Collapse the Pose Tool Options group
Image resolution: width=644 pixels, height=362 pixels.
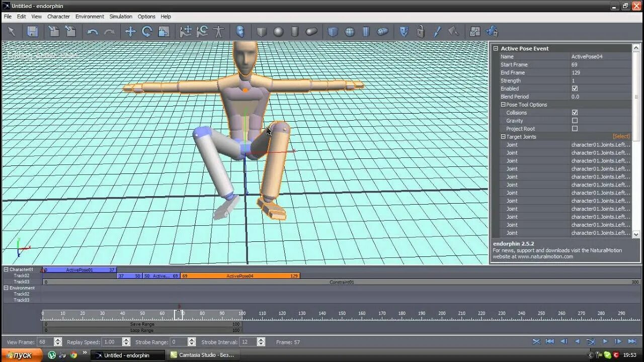pos(503,105)
